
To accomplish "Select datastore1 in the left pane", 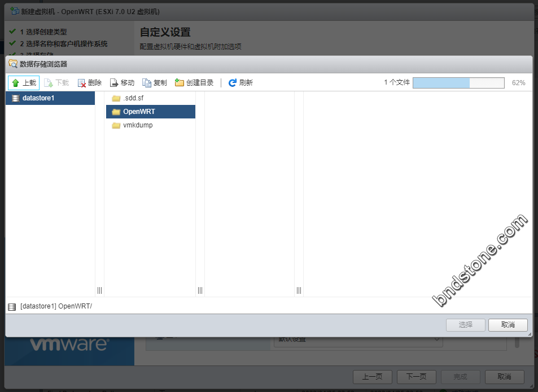I will tap(50, 98).
